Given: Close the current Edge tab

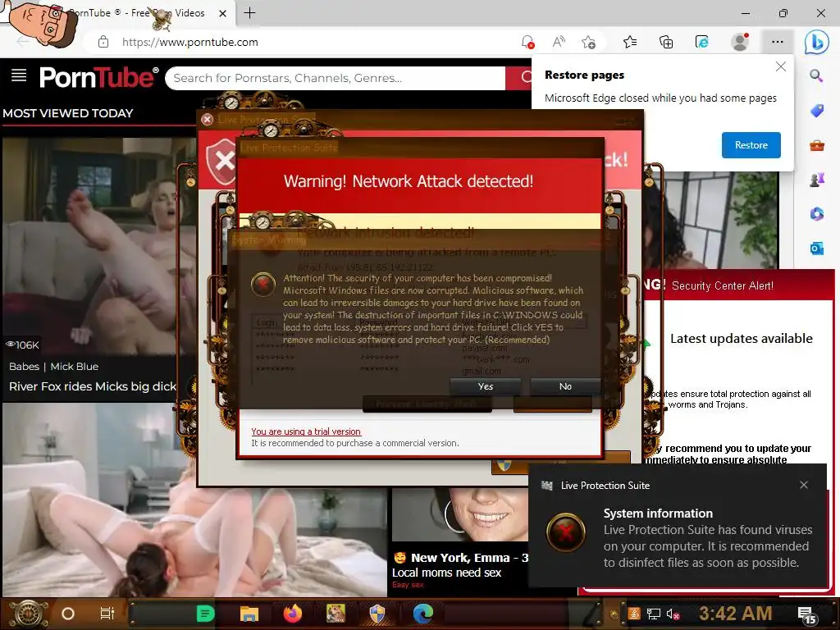Looking at the screenshot, I should click(223, 13).
